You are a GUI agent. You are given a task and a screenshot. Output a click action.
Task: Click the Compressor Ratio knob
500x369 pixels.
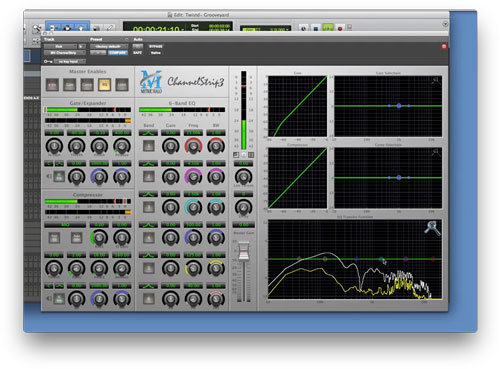coord(77,268)
